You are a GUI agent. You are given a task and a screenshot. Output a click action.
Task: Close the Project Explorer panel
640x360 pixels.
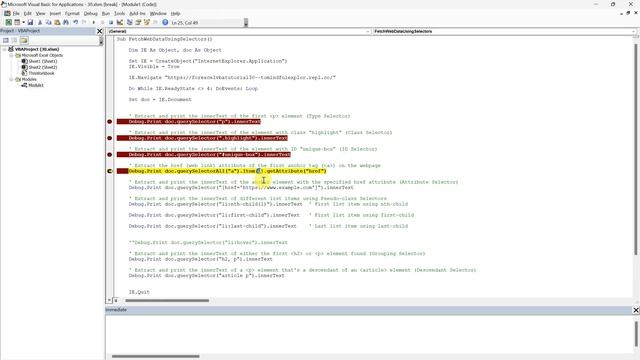[x=100, y=31]
